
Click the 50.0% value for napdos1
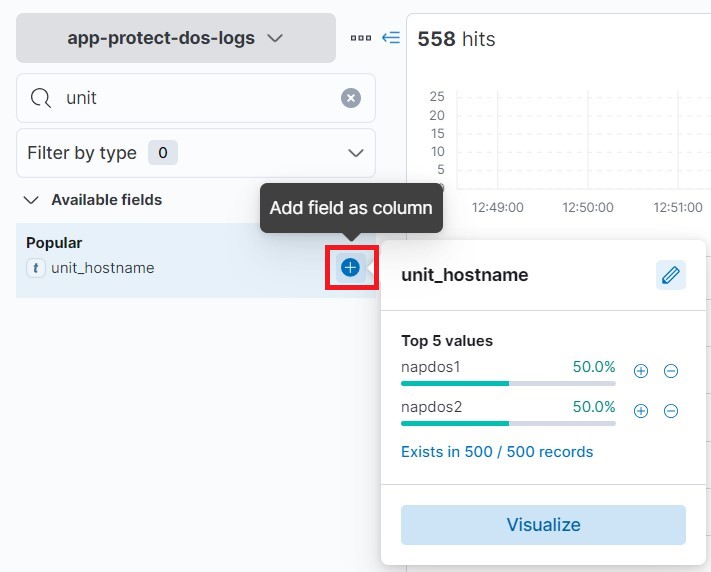pos(594,367)
